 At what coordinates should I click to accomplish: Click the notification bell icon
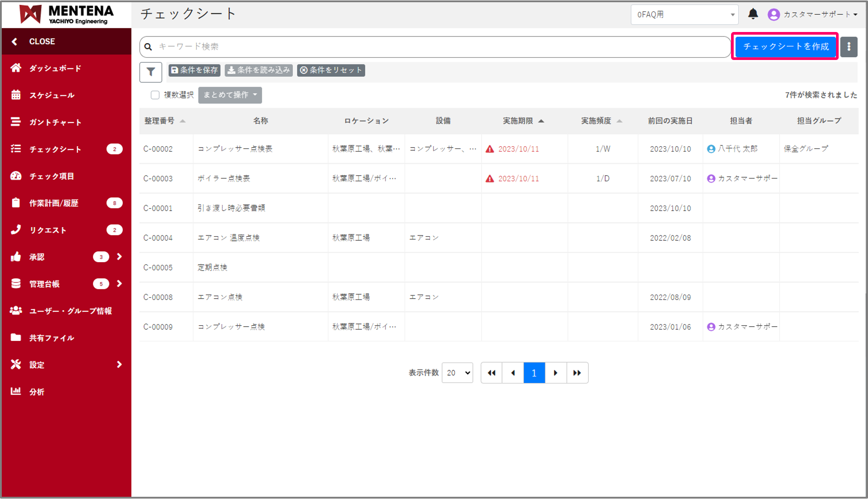(x=753, y=14)
